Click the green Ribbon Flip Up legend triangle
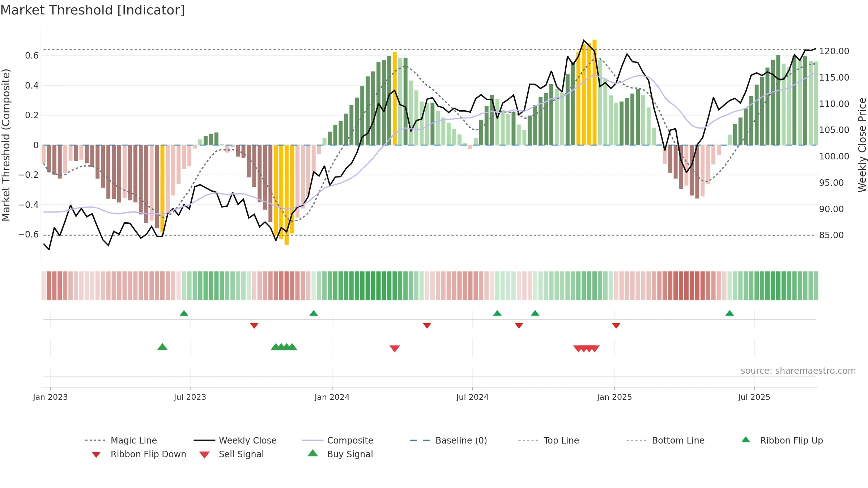The width and height of the screenshot is (868, 488). click(746, 440)
